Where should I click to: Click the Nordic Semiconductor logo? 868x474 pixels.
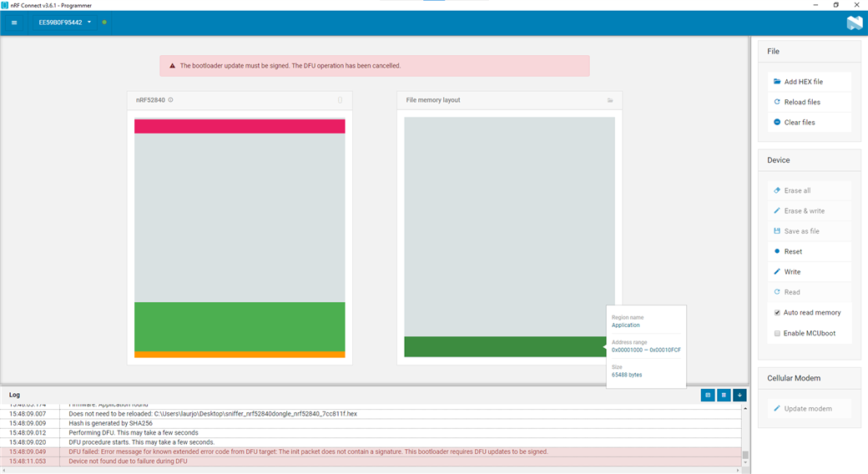[x=854, y=23]
